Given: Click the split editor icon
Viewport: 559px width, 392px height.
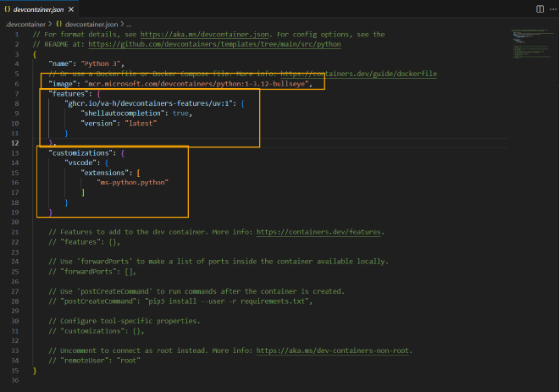Looking at the screenshot, I should coord(540,9).
